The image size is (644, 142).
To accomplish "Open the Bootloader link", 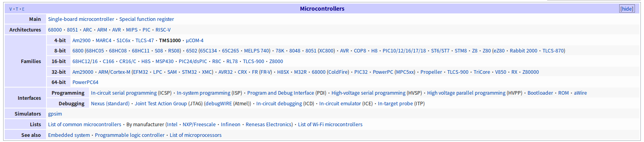I will (540, 93).
